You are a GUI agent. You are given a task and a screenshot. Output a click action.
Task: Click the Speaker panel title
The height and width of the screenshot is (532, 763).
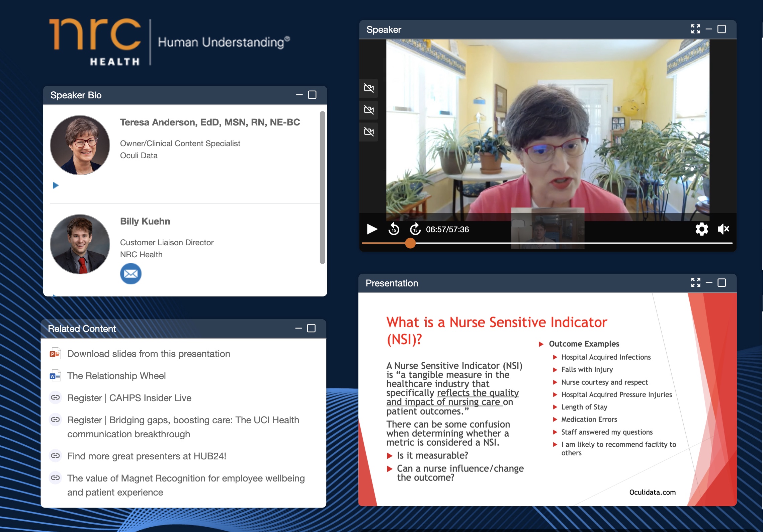(384, 29)
